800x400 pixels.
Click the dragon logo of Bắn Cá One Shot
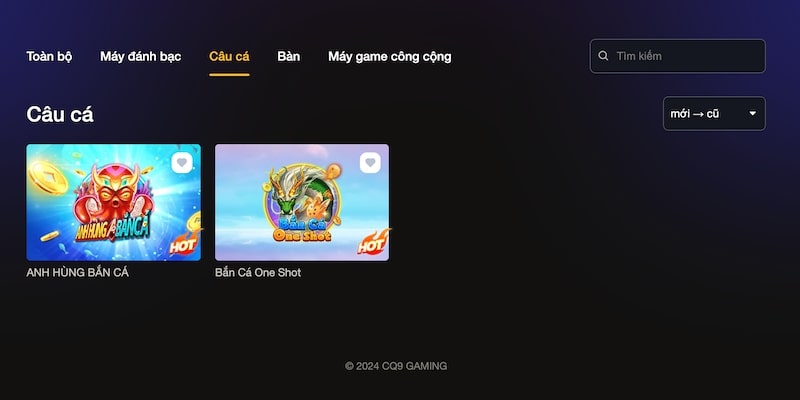tap(302, 195)
